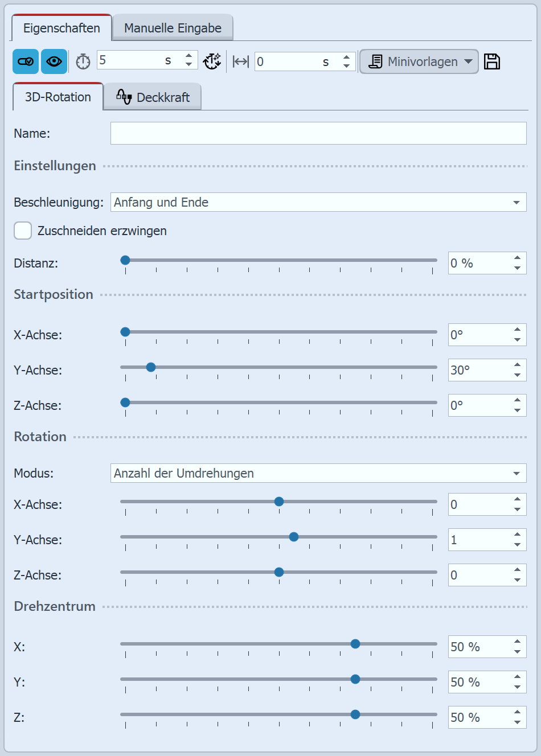This screenshot has width=541, height=756.
Task: Toggle the link/active switch icon
Action: pyautogui.click(x=26, y=61)
